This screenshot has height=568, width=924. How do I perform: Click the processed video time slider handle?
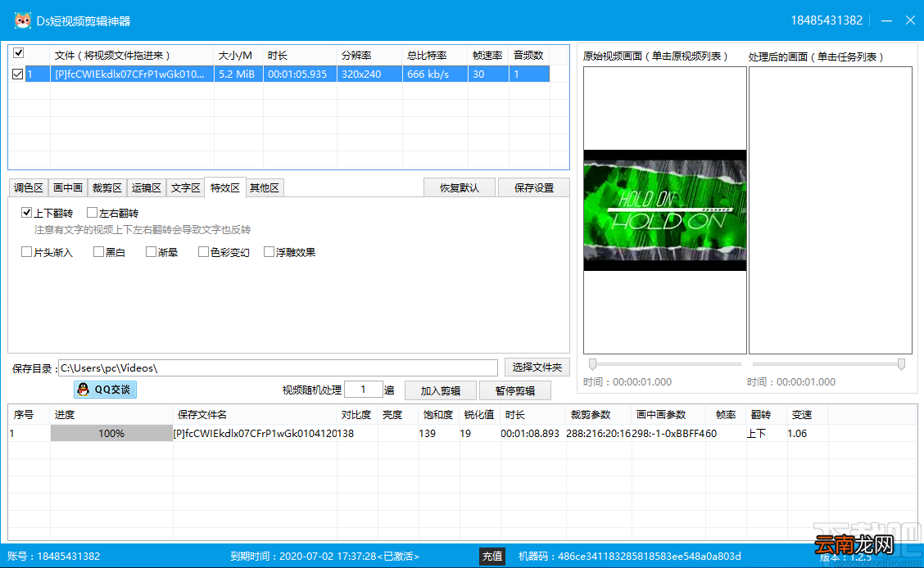pyautogui.click(x=901, y=364)
